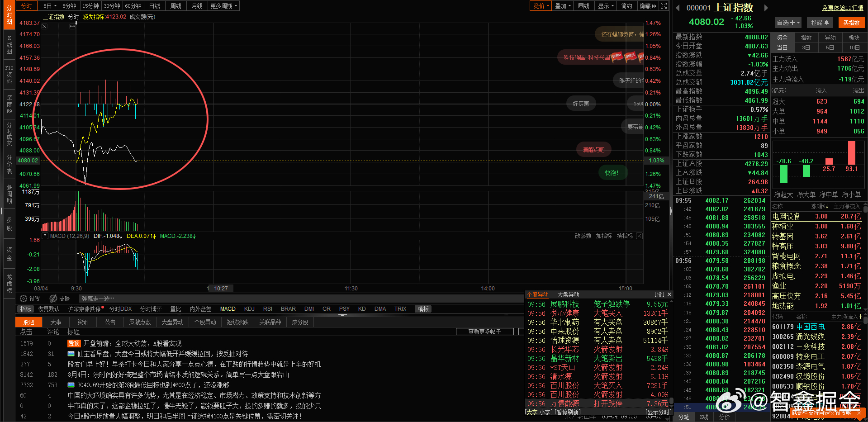Collapse the left panel edge handle
This screenshot has height=422, width=868.
click(1, 211)
